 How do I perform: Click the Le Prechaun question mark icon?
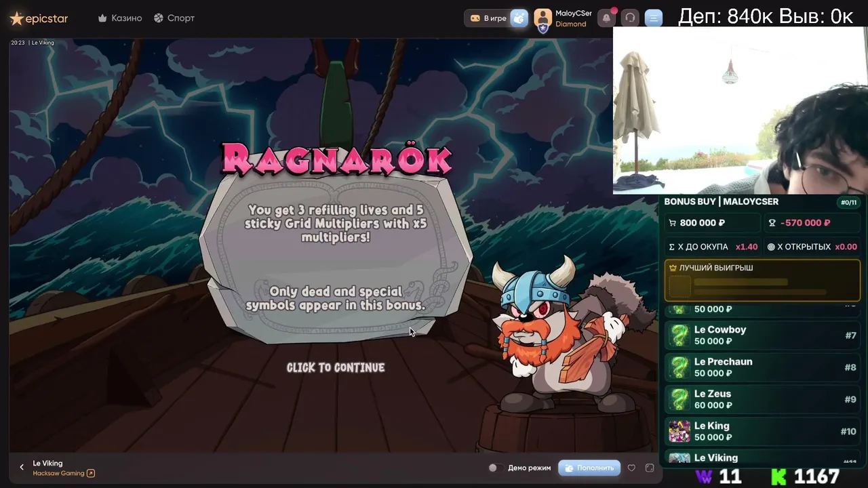[x=679, y=367]
